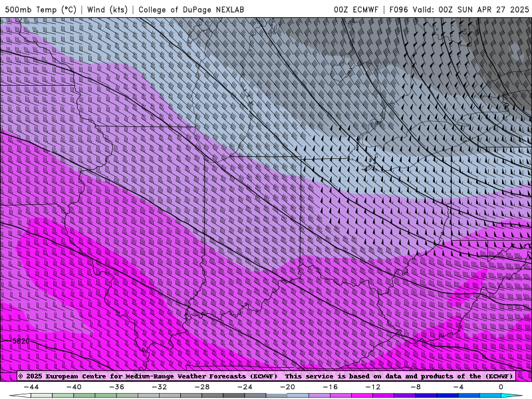The width and height of the screenshot is (532, 399).
Task: Click the -20 colorbar label
Action: click(x=288, y=387)
